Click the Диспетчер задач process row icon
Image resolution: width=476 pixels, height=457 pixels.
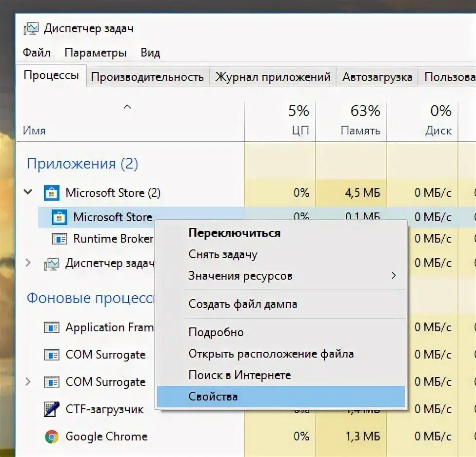point(52,264)
